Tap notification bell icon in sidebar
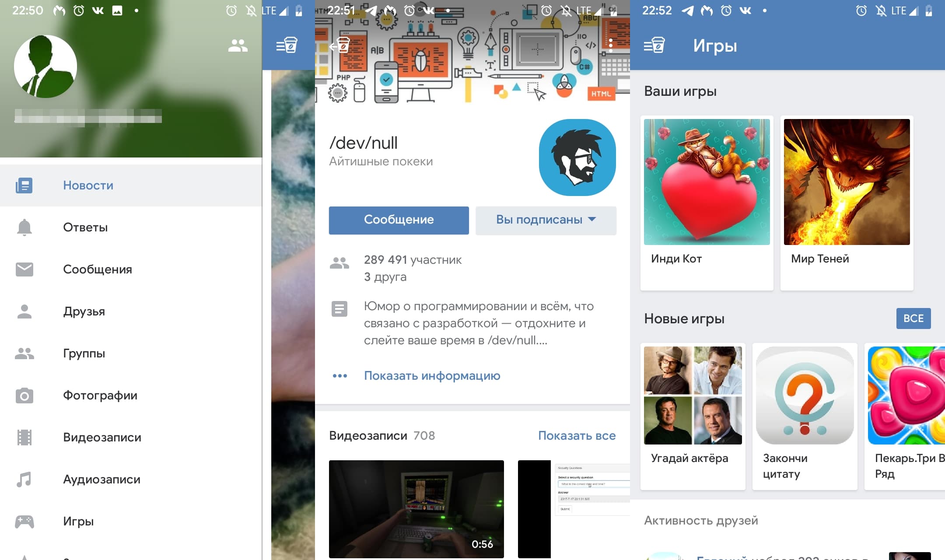945x560 pixels. (x=24, y=227)
